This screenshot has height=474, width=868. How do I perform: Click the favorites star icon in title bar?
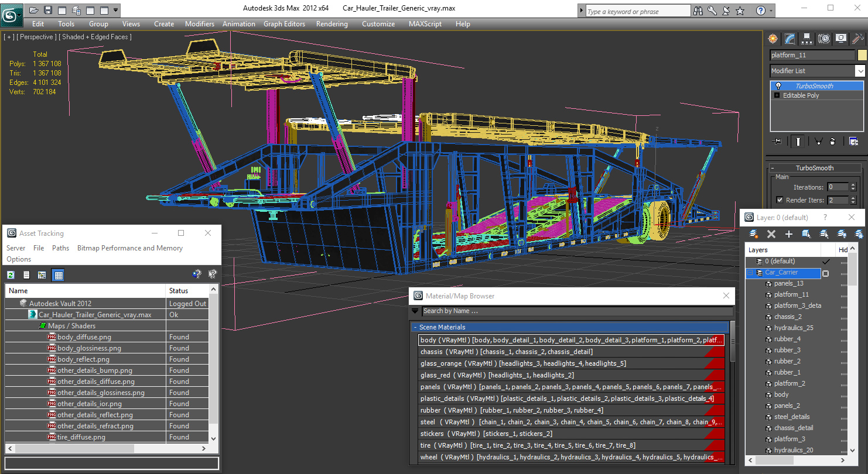coord(740,11)
